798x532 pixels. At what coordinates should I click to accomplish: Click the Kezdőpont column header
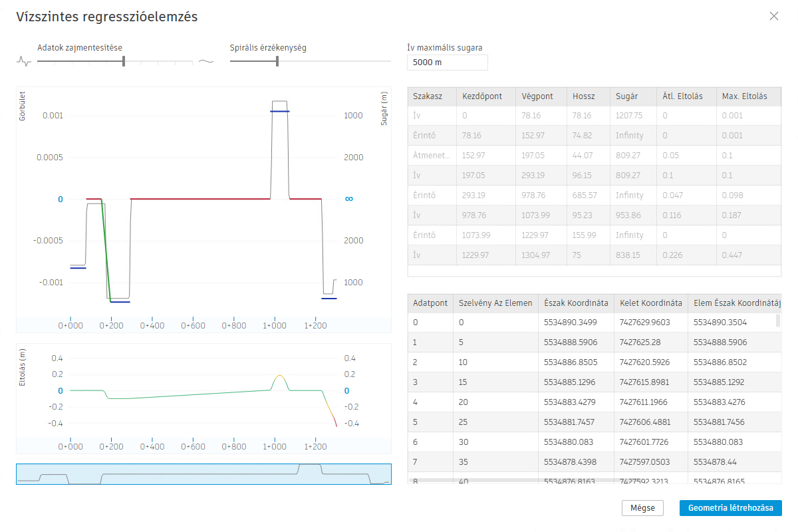485,96
